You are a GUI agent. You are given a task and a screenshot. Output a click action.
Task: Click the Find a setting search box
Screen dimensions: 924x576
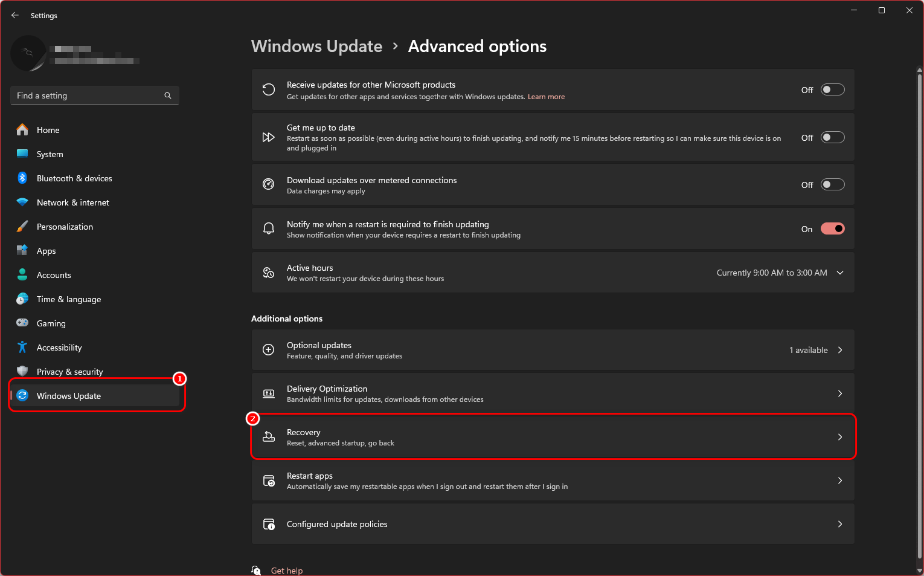(x=88, y=95)
